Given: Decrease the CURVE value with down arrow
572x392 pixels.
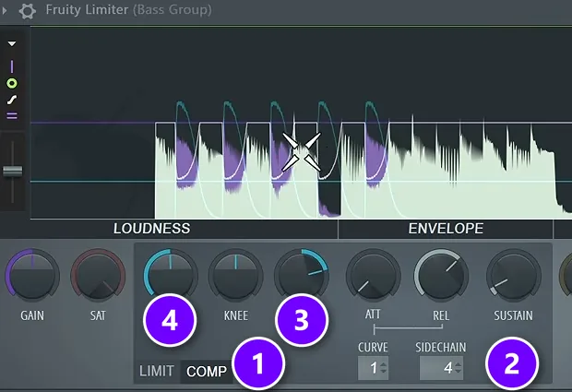Looking at the screenshot, I should click(384, 372).
